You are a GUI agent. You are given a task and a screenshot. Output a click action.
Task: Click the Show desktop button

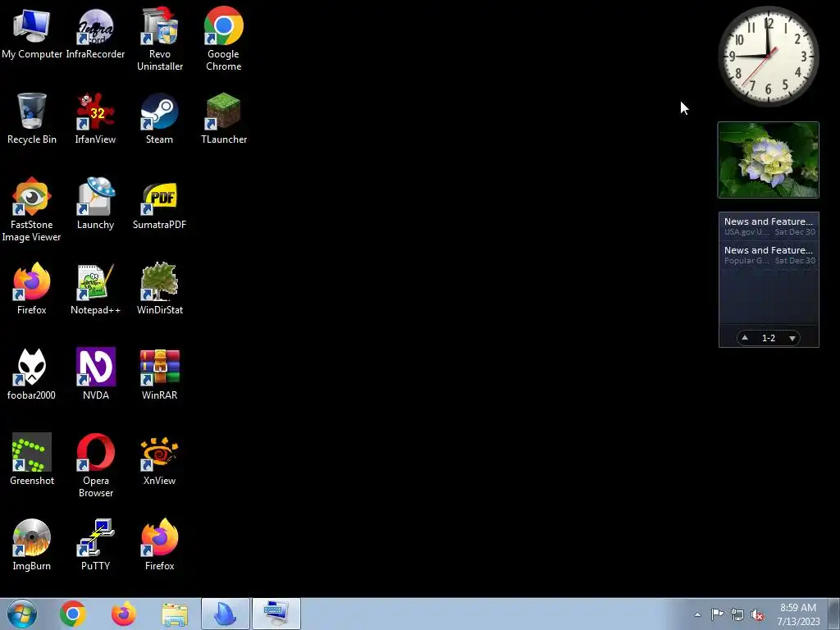click(x=834, y=614)
